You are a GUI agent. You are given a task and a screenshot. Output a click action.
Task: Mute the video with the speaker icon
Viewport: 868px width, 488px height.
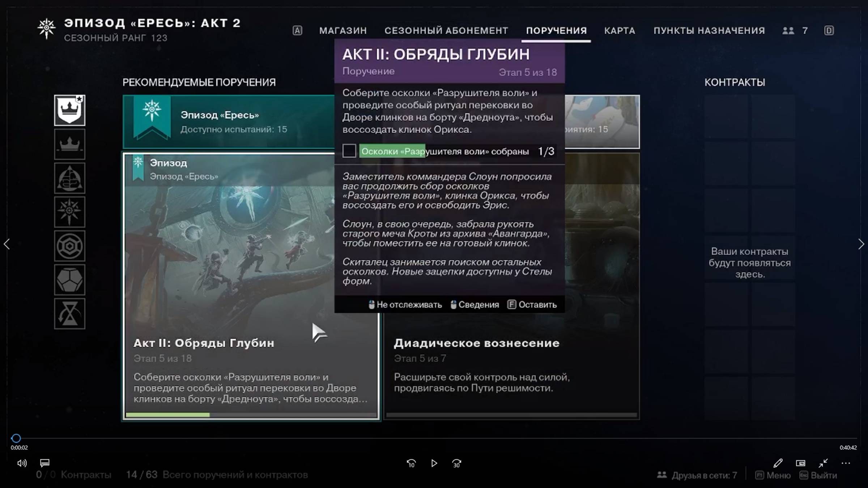click(22, 463)
